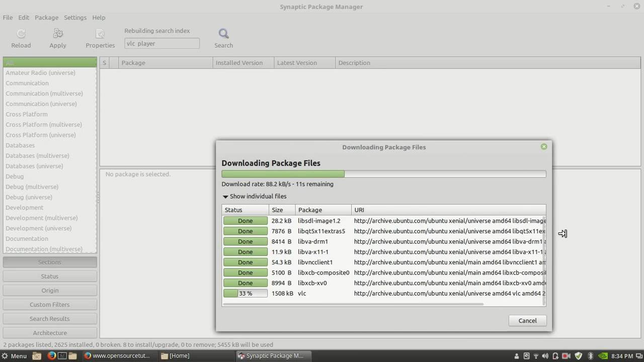Open the file manager launcher next to the terminal
Image resolution: width=644 pixels, height=362 pixels.
72,355
